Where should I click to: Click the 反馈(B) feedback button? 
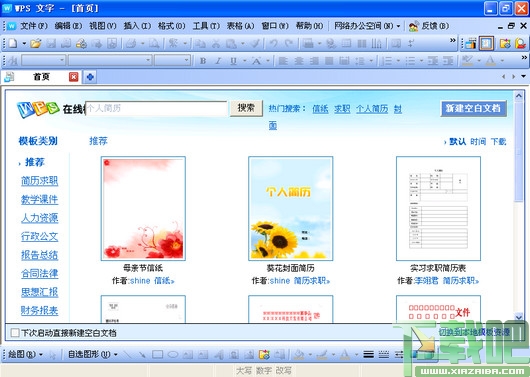point(429,26)
